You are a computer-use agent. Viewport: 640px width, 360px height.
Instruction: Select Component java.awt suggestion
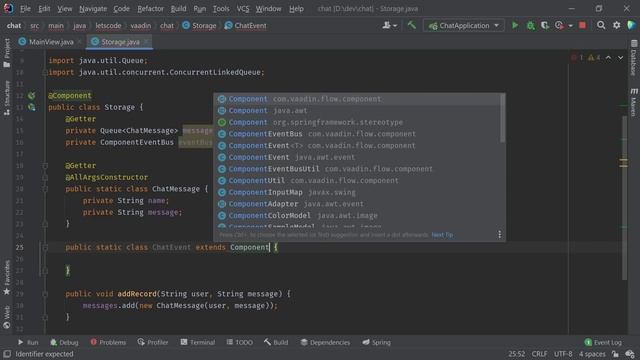tap(357, 111)
